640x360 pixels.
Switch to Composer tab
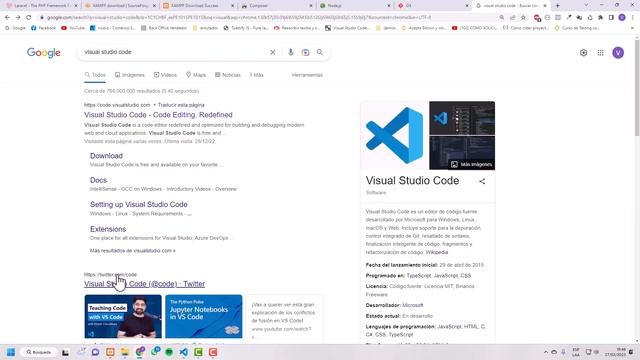(x=276, y=6)
